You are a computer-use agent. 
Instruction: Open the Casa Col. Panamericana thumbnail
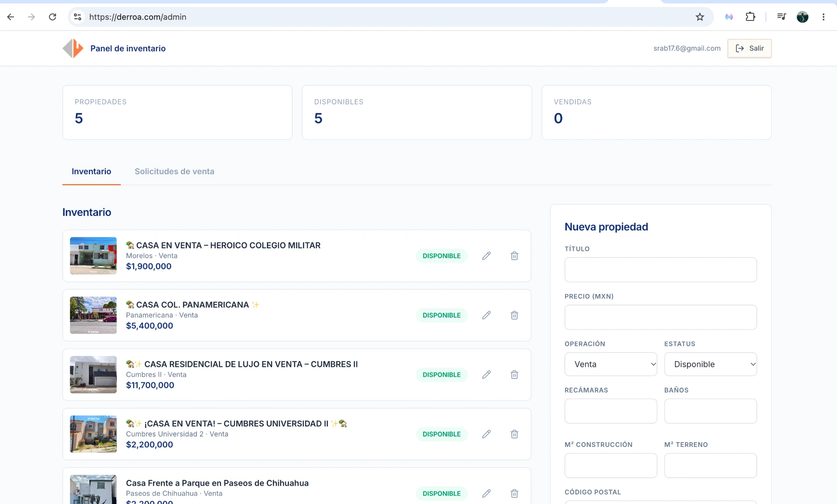pyautogui.click(x=93, y=315)
